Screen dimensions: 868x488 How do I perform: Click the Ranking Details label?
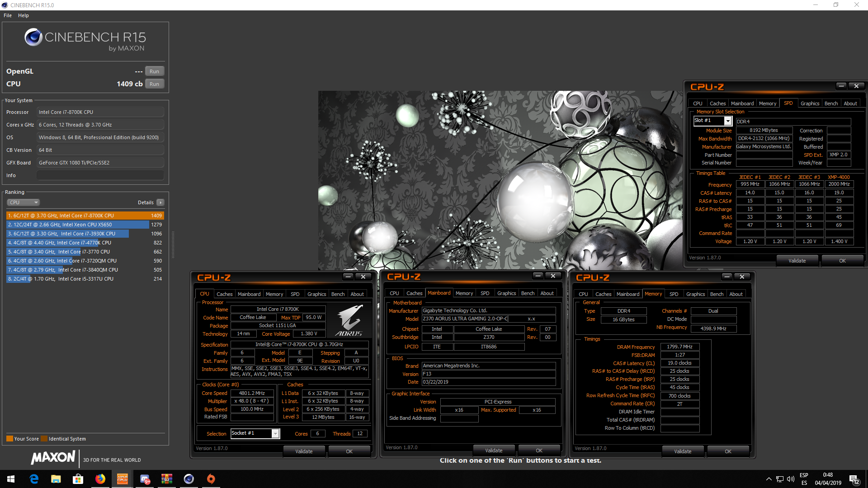pyautogui.click(x=146, y=202)
